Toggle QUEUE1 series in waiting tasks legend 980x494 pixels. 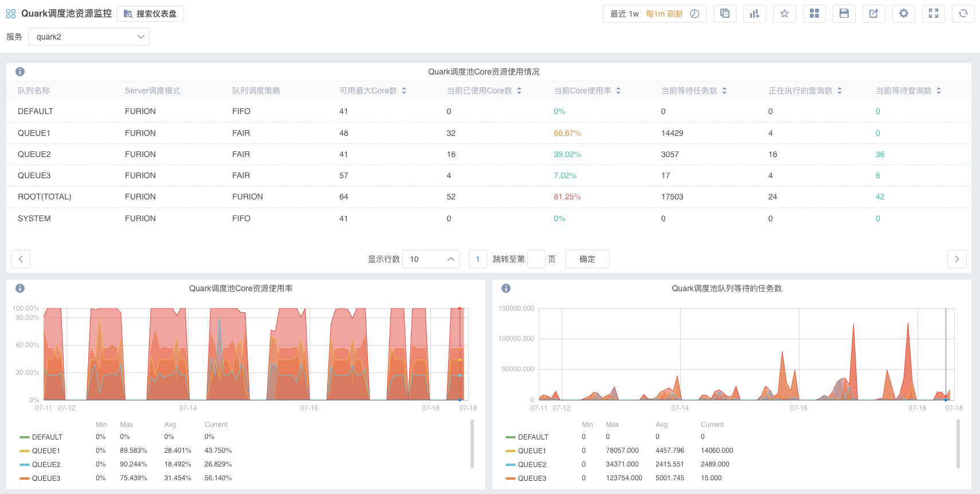(x=526, y=450)
